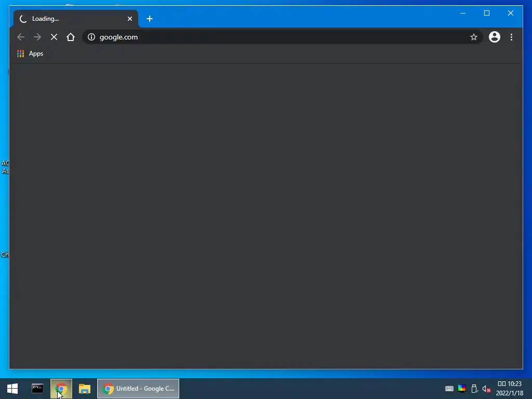
Task: Click the Forward navigation arrow
Action: [x=37, y=37]
